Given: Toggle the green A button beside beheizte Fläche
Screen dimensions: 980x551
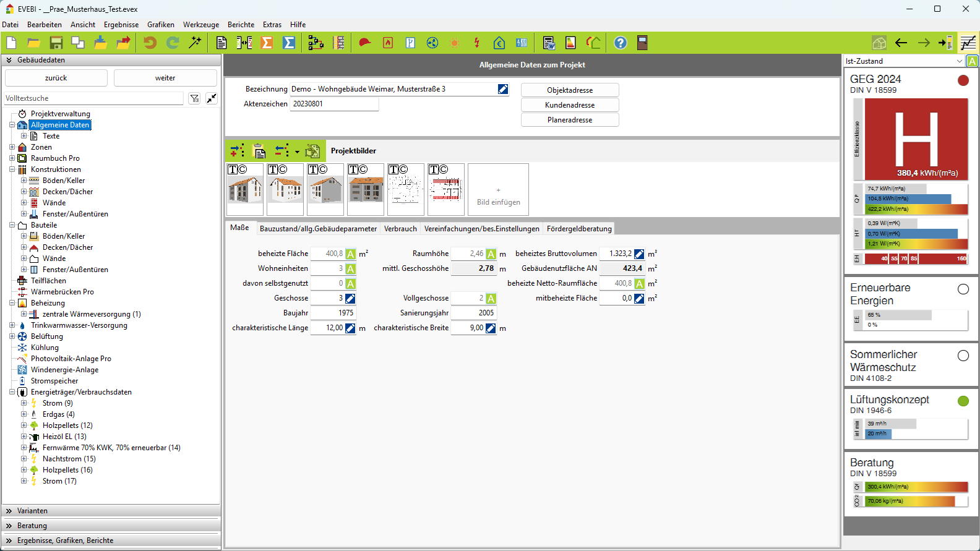Looking at the screenshot, I should 351,254.
